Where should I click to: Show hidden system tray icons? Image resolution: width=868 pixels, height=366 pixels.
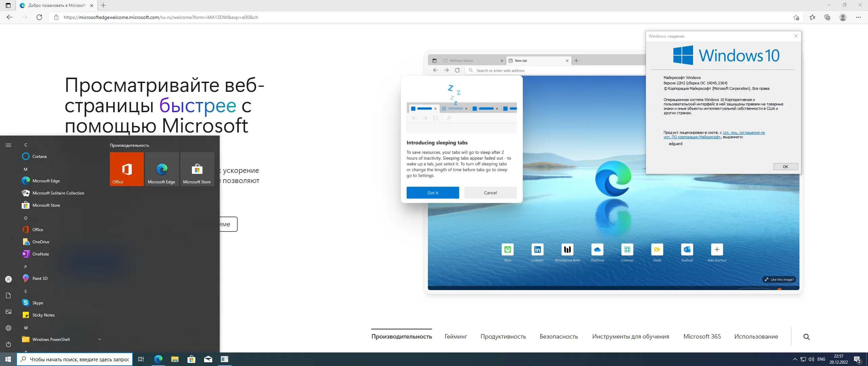(x=795, y=359)
